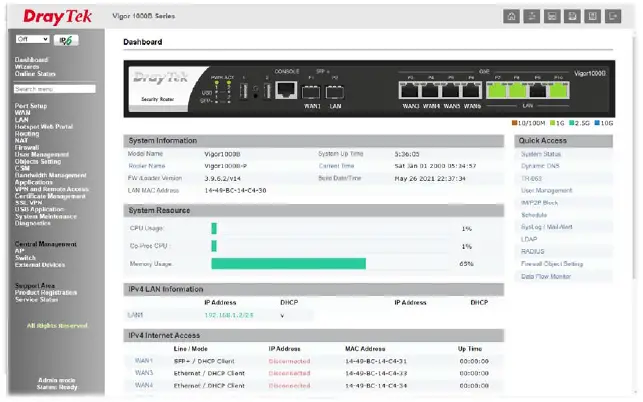Click the third icon in the header toolbar
This screenshot has width=643, height=402.
[x=552, y=16]
